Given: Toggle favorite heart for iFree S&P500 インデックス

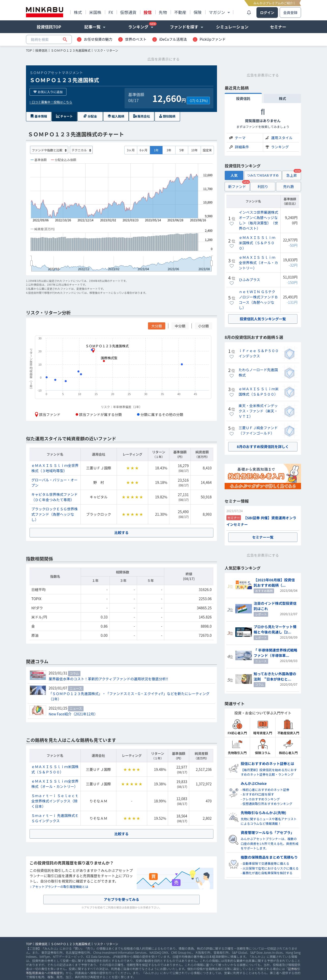Looking at the screenshot, I should point(231,356).
